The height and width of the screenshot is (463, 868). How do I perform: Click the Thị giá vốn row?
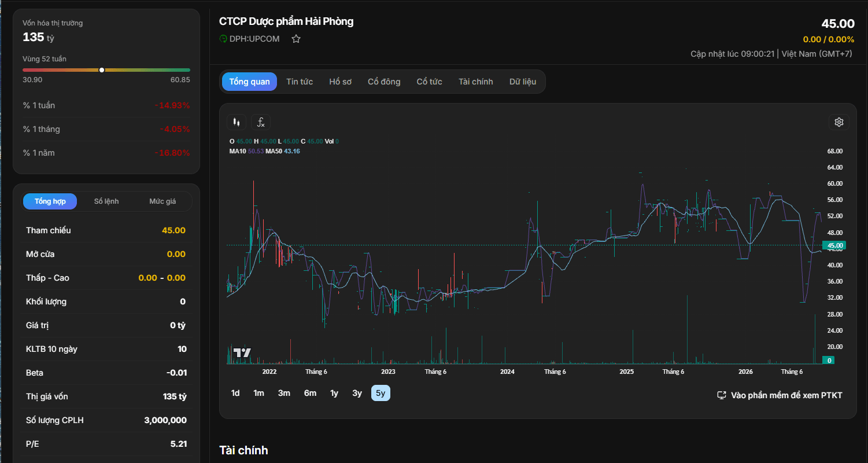tap(106, 396)
